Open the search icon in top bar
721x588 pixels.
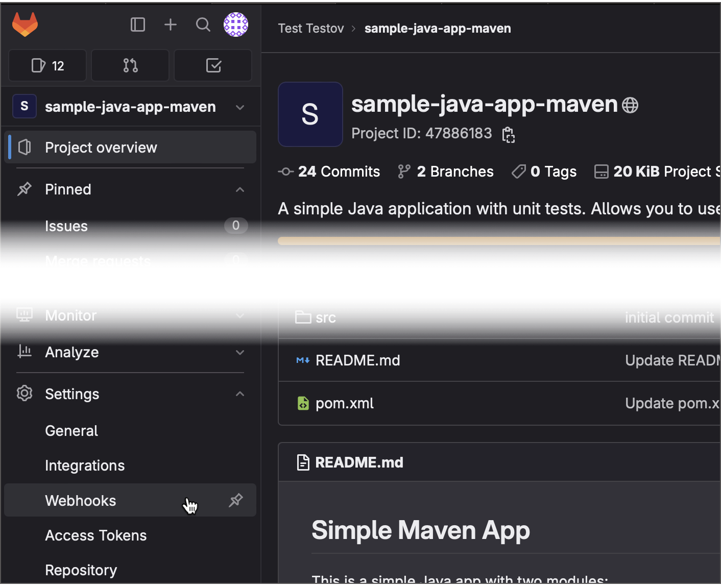[203, 24]
